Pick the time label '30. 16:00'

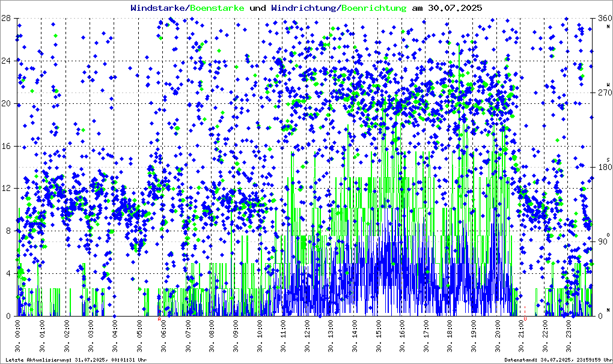[402, 336]
